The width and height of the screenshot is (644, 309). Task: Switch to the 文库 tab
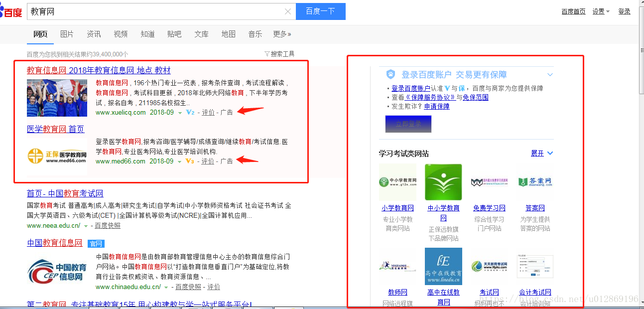201,34
